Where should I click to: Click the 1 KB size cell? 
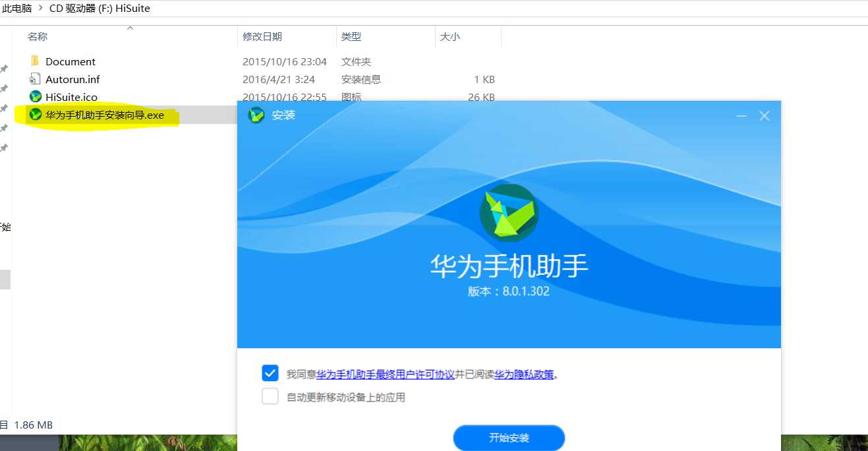[x=484, y=79]
